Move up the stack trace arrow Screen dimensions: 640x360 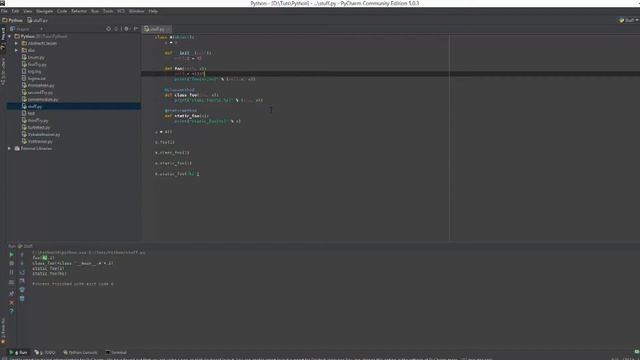[x=22, y=254]
